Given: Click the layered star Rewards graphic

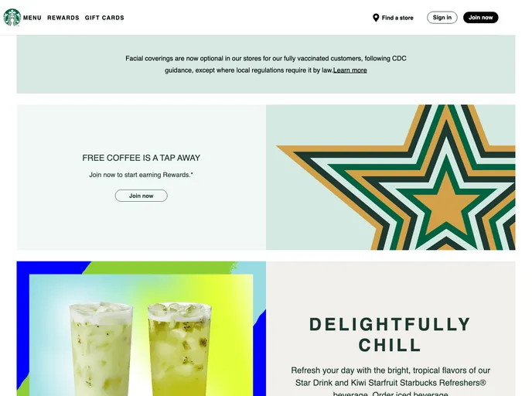Looking at the screenshot, I should (x=390, y=177).
